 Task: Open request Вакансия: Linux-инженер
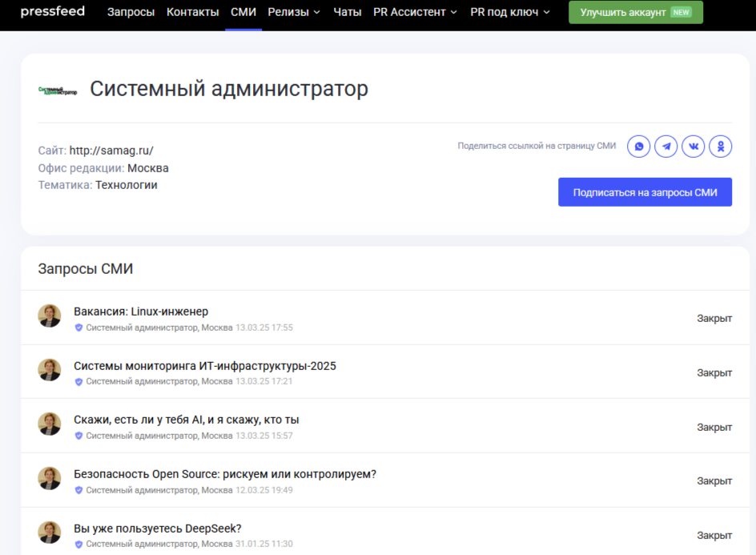pos(141,312)
